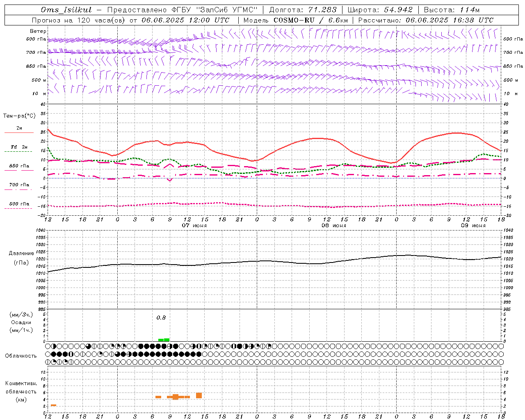The image size is (525, 420).
Task: Click the 500 м wind level label on the left
Action: click(x=39, y=80)
